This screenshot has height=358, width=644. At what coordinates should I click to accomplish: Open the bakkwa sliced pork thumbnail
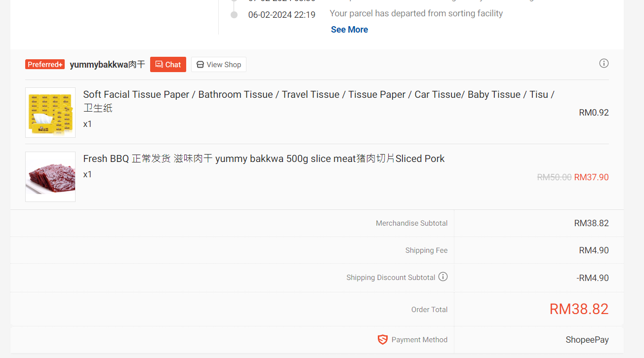pyautogui.click(x=50, y=177)
